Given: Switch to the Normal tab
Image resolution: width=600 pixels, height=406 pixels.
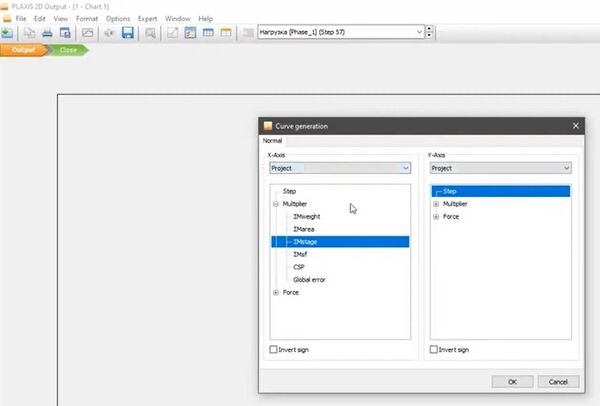Looking at the screenshot, I should [x=273, y=141].
